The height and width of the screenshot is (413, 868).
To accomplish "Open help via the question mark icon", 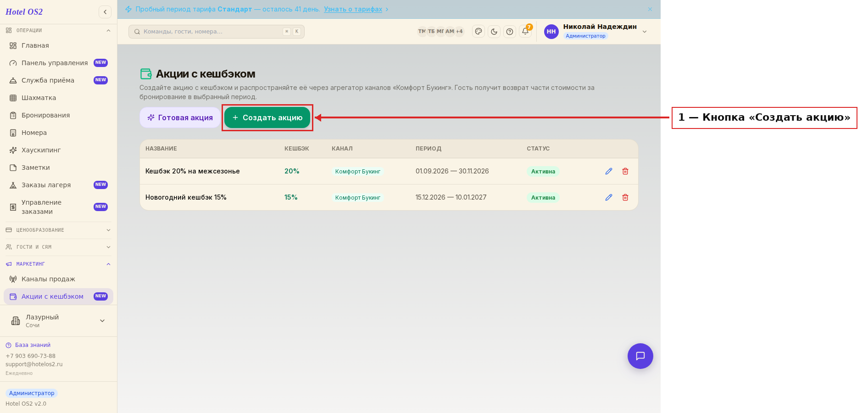I will pyautogui.click(x=510, y=32).
